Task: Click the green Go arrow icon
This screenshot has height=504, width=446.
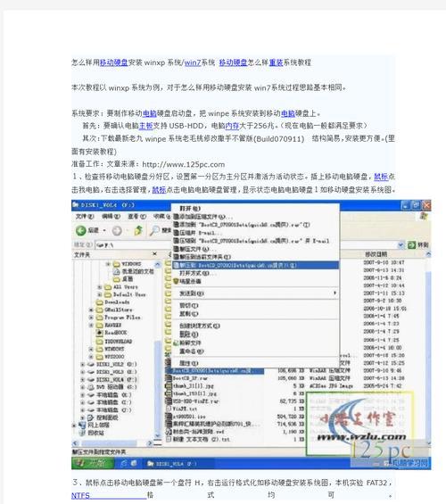Action: coord(411,245)
